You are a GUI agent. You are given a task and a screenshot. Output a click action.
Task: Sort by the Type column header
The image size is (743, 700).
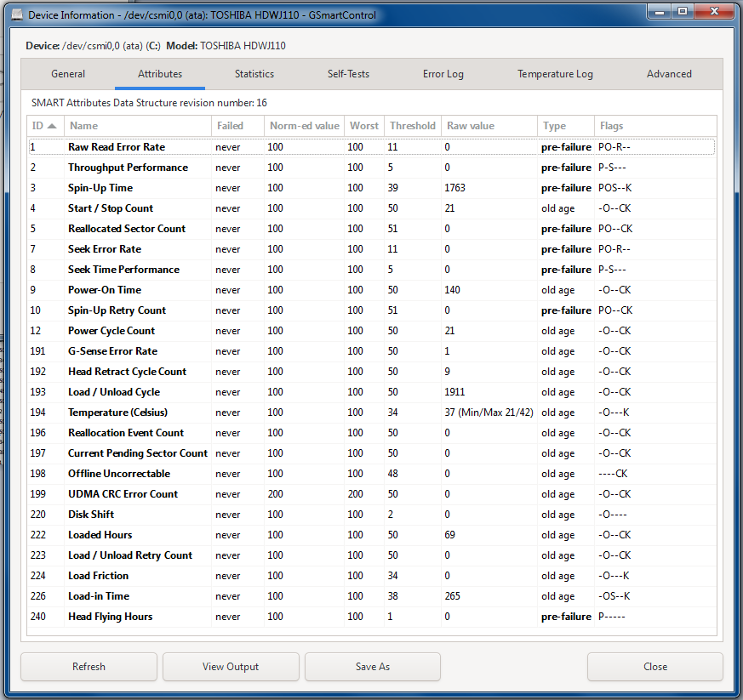coord(565,126)
